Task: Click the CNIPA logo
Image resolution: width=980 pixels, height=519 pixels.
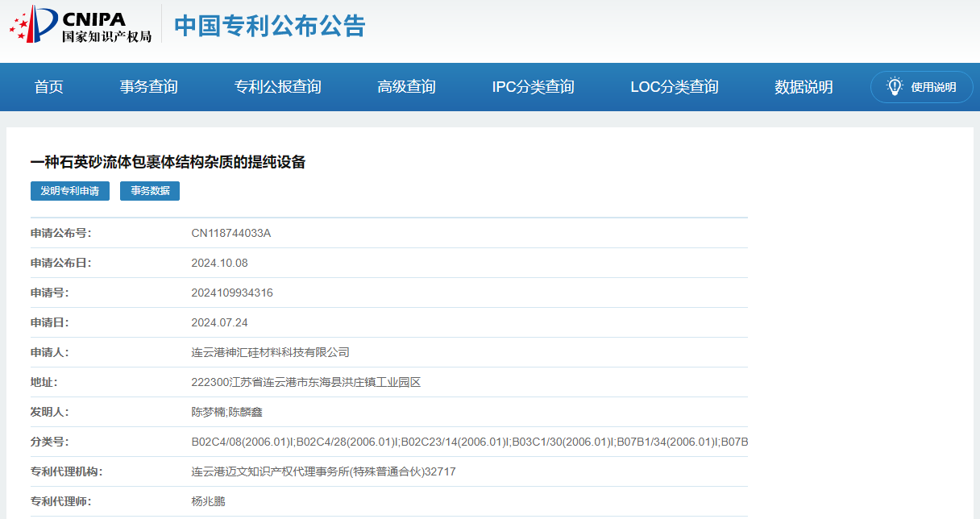Action: pyautogui.click(x=81, y=24)
